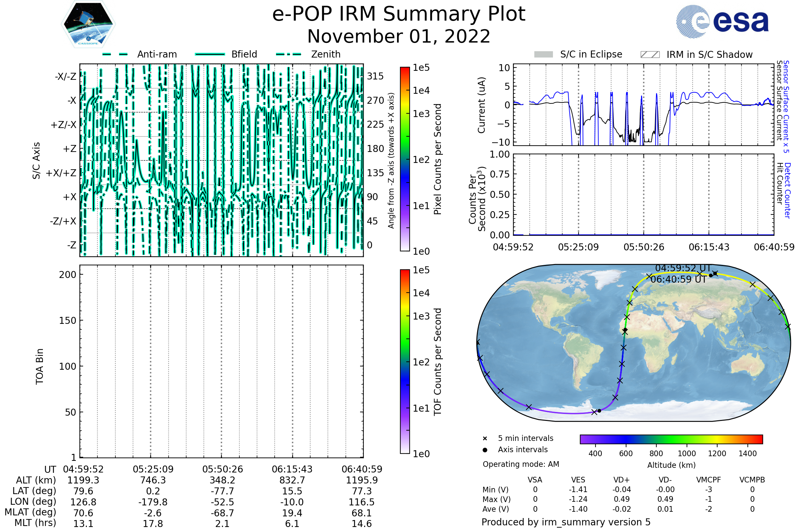Click the Operating mode: AM text

(x=521, y=464)
